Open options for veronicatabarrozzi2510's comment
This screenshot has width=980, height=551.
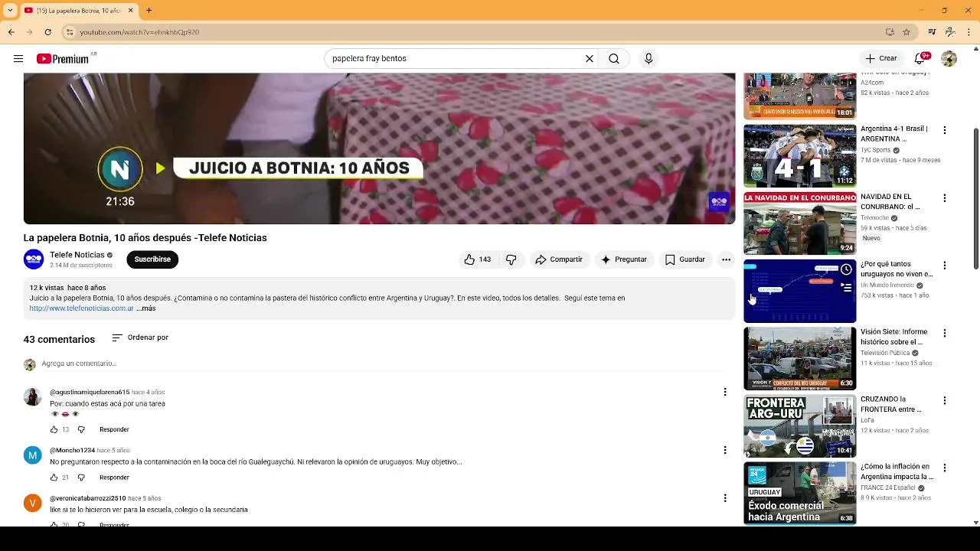(725, 498)
